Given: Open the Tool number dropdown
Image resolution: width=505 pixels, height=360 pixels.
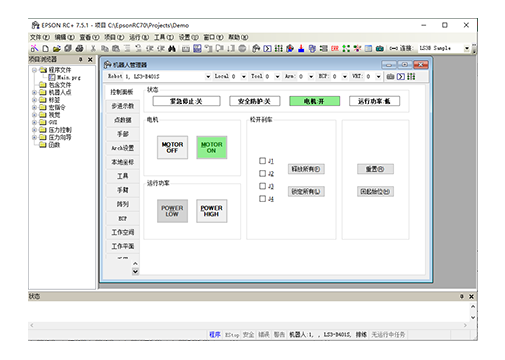Looking at the screenshot, I should pos(277,77).
